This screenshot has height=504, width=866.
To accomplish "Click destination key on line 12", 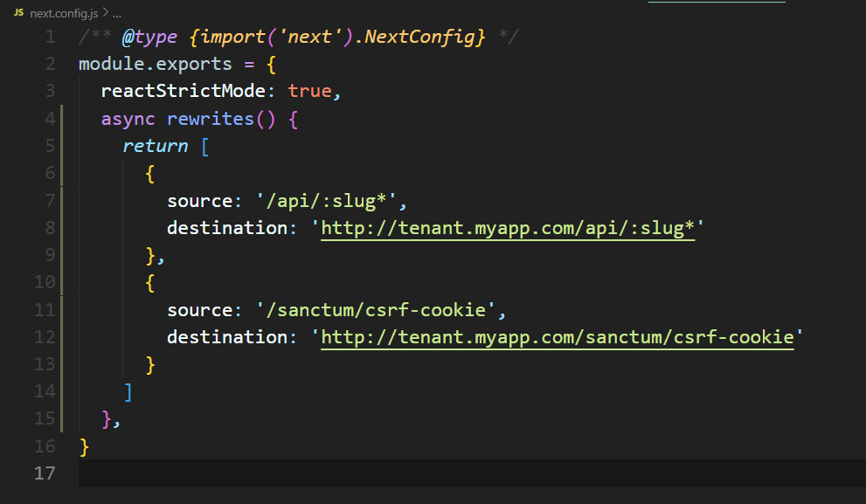I will (227, 337).
